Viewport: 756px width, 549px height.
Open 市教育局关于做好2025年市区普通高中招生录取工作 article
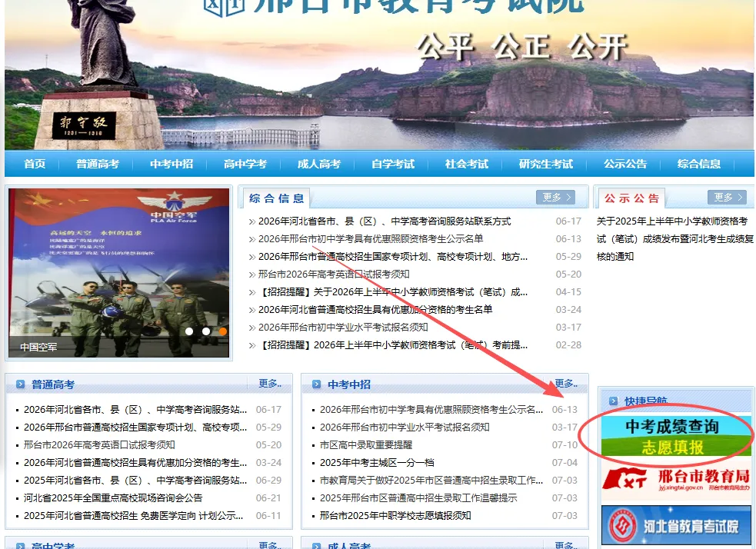point(431,480)
